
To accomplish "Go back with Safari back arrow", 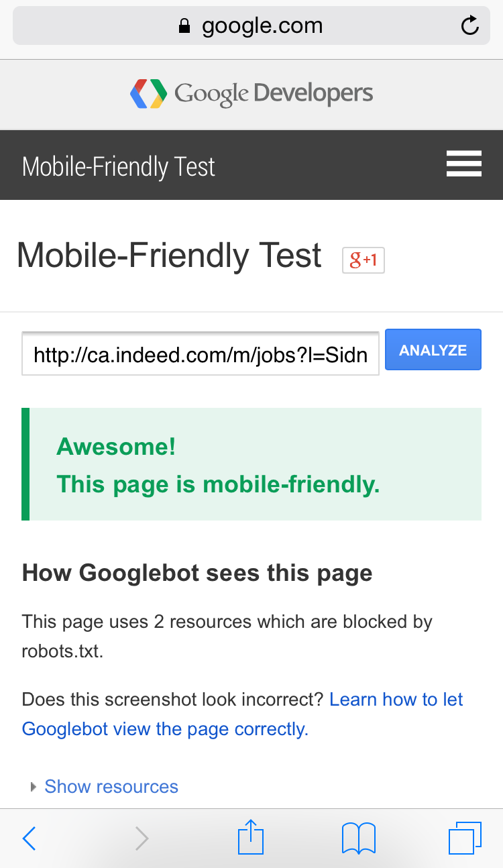I will 29,838.
